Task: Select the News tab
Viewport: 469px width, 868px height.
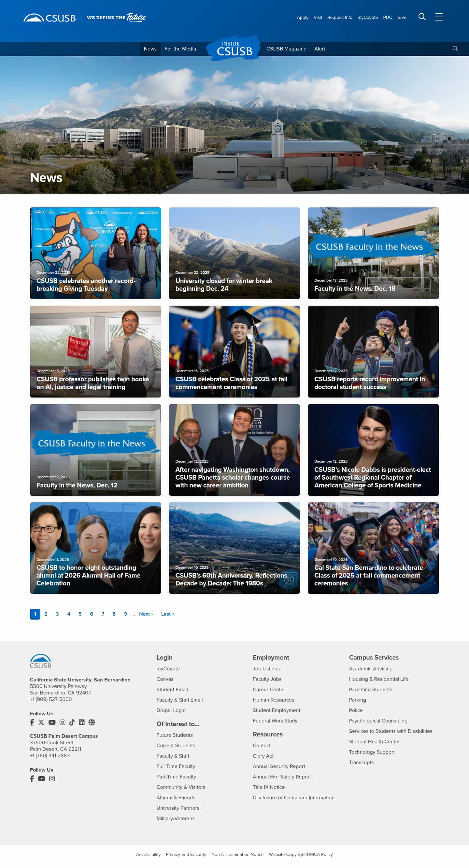Action: pos(150,49)
